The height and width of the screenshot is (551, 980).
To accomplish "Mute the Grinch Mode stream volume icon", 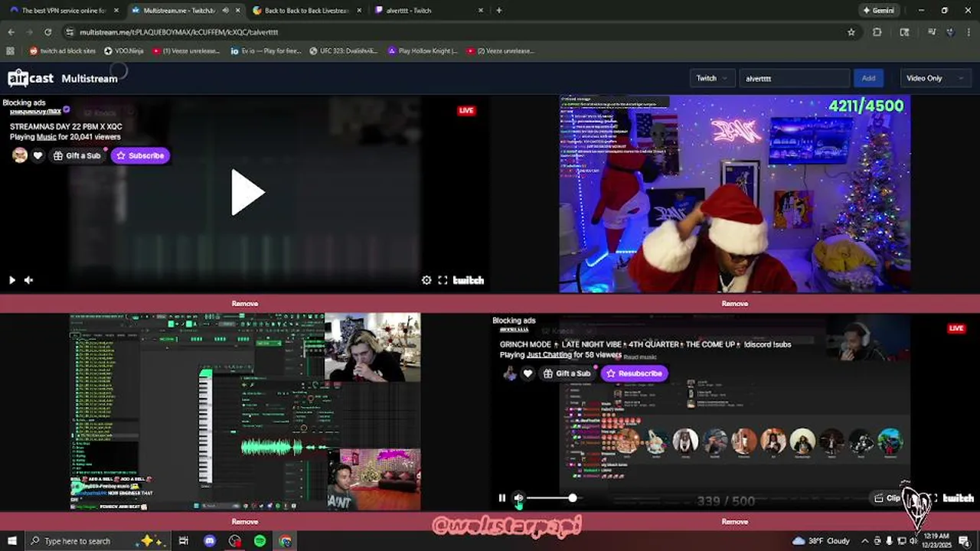I will 518,498.
